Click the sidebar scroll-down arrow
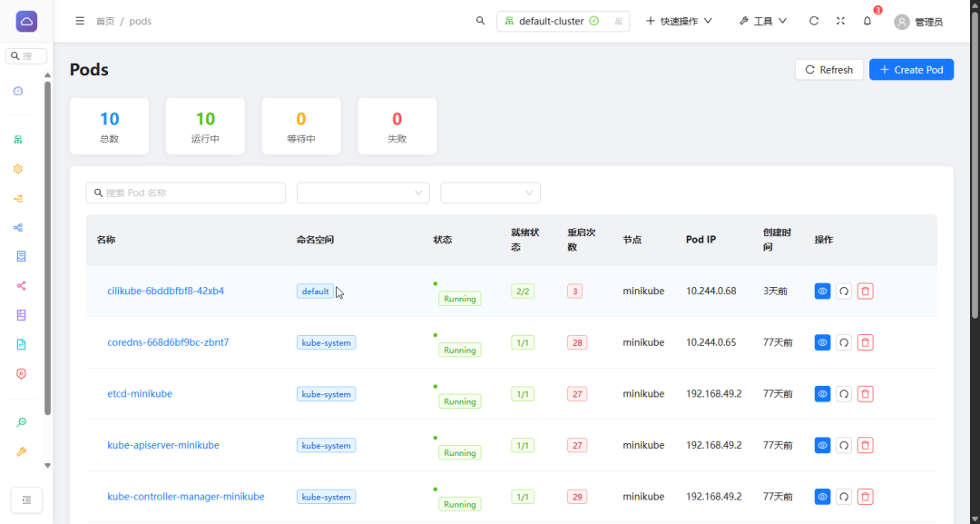This screenshot has height=524, width=980. 47,466
